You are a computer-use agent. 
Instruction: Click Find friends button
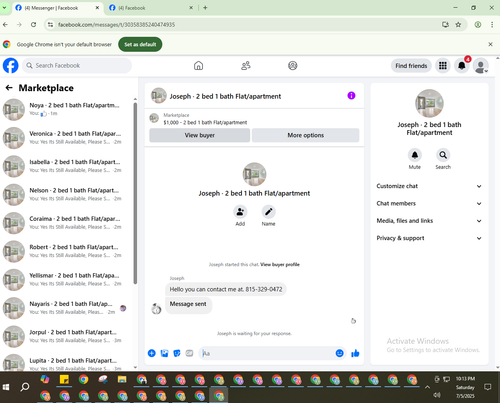coord(411,66)
